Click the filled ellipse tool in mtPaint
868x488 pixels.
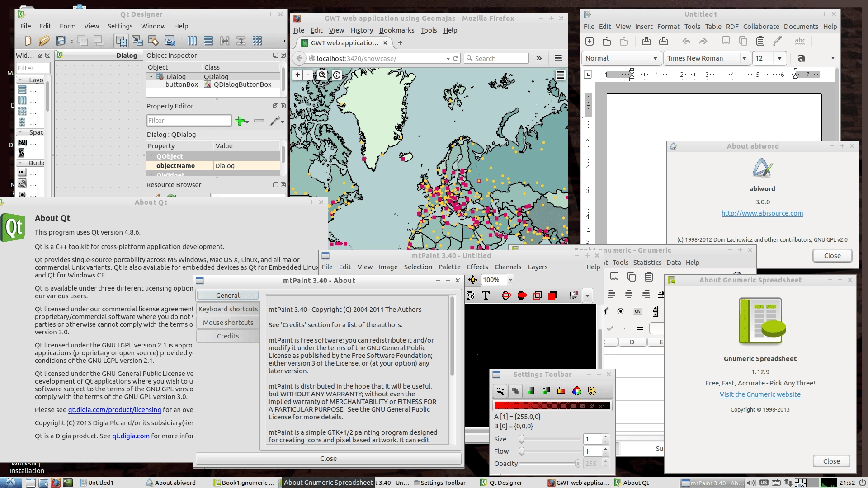(522, 296)
